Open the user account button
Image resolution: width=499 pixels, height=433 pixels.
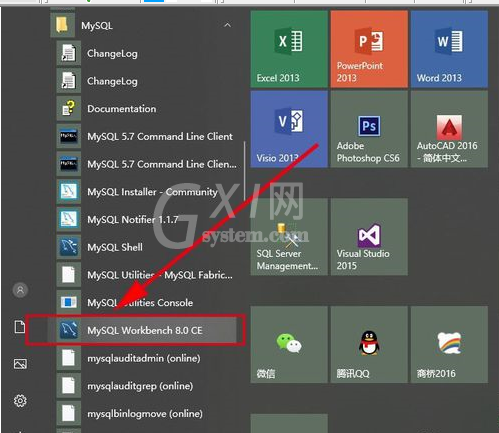(20, 290)
